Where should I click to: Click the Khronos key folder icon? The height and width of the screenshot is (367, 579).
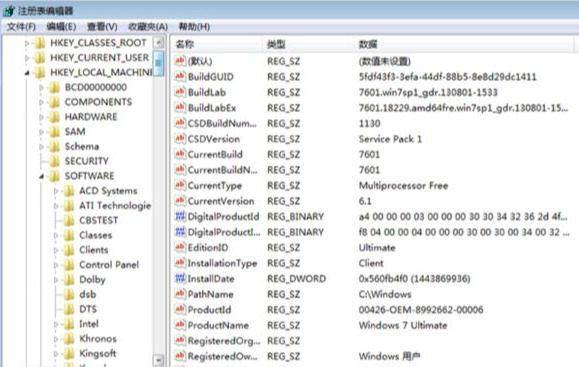[69, 338]
